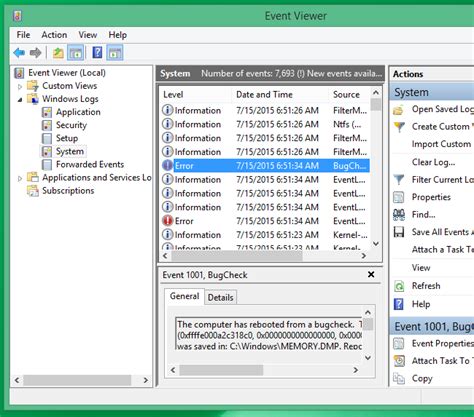Click the Subscriptions icon in tree
474x417 pixels.
coord(33,191)
